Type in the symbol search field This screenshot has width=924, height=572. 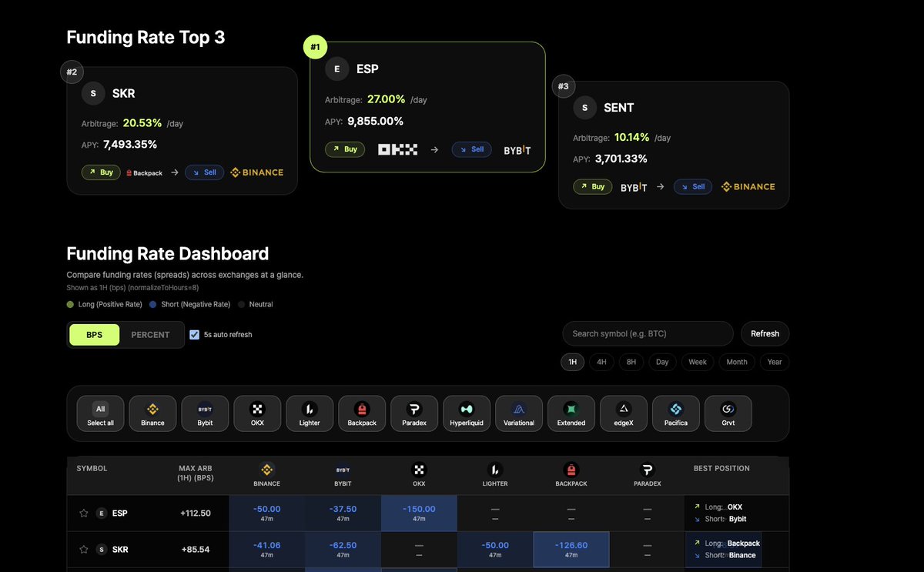[648, 333]
